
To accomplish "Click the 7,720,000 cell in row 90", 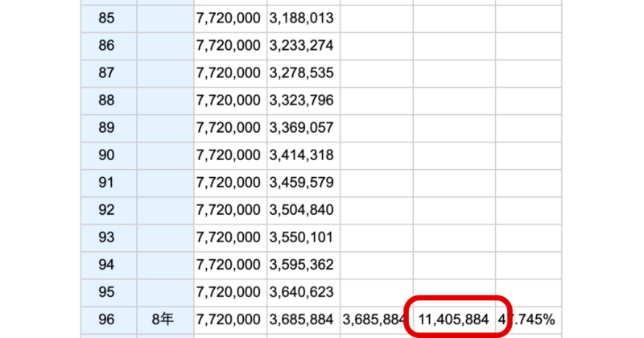I will [229, 155].
